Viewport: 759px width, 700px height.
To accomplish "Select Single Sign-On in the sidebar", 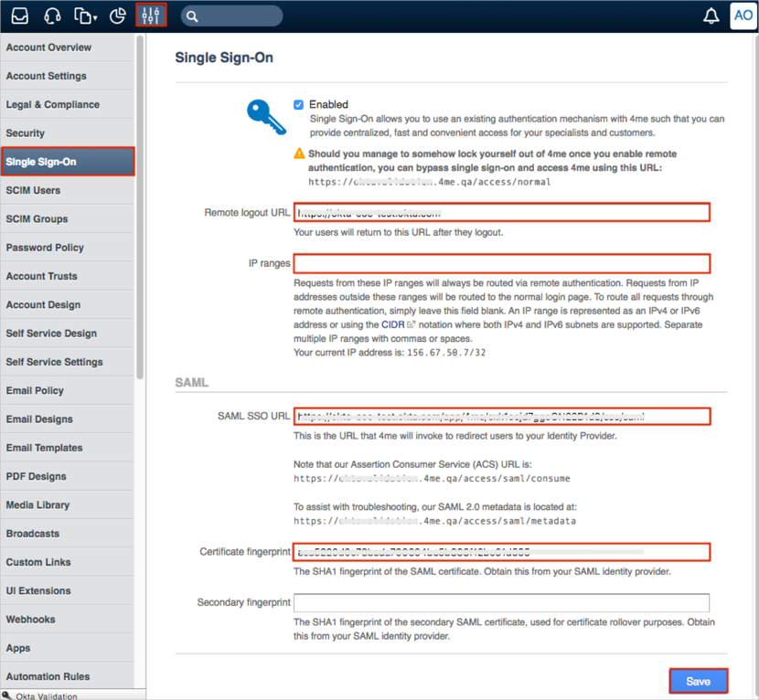I will (x=68, y=162).
